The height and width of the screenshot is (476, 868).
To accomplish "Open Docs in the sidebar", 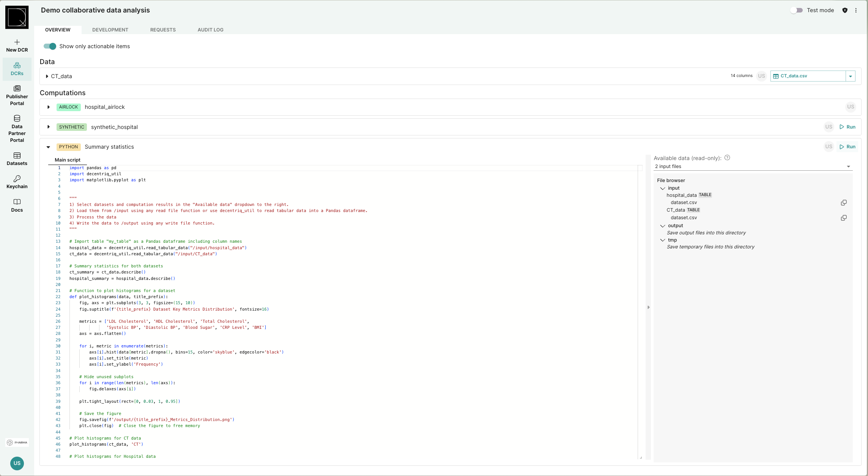I will (17, 206).
